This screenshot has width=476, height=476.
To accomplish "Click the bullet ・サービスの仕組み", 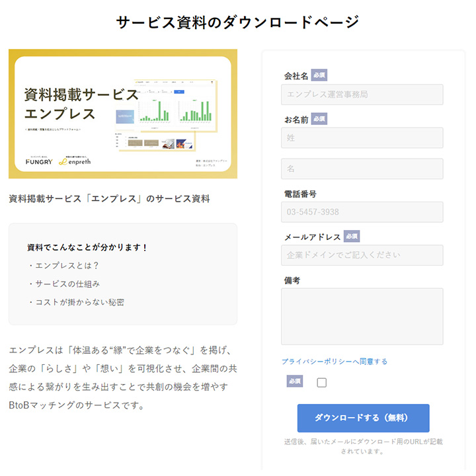I will pos(63,284).
